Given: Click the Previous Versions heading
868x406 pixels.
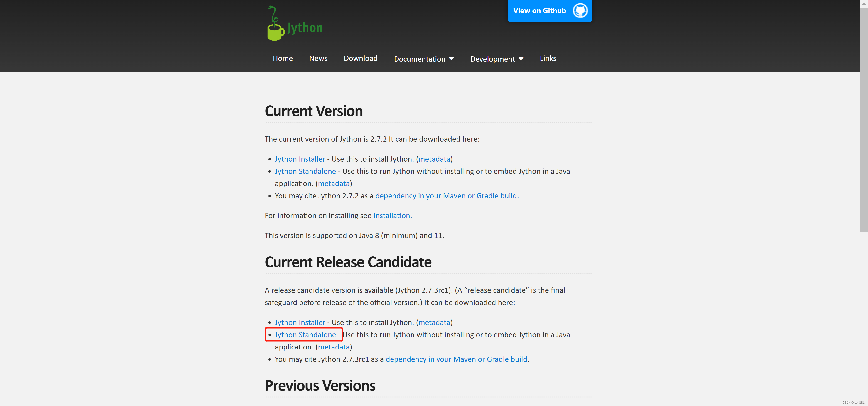Looking at the screenshot, I should point(320,386).
